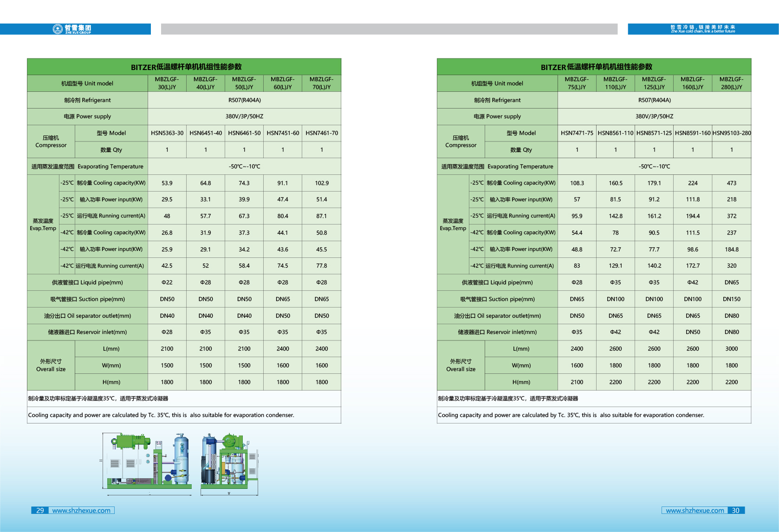779x532 pixels.
Task: Click the 380V/3P/50HZ cell on page 30
Action: coord(654,116)
